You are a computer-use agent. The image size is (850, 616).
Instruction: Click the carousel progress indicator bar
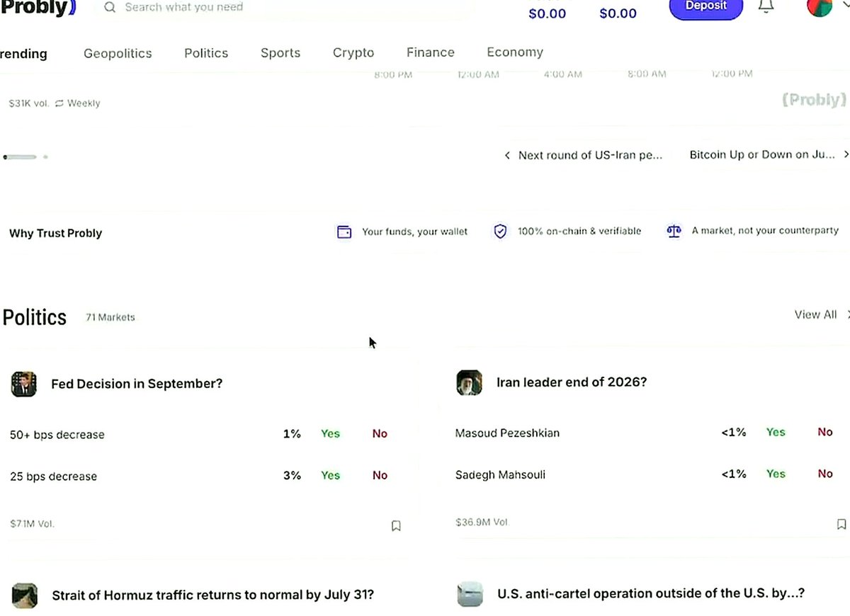click(x=20, y=157)
